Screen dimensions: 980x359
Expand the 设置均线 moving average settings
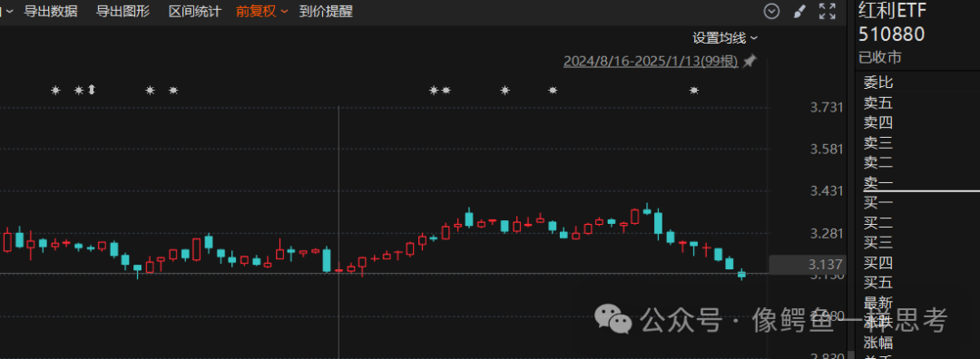(725, 38)
